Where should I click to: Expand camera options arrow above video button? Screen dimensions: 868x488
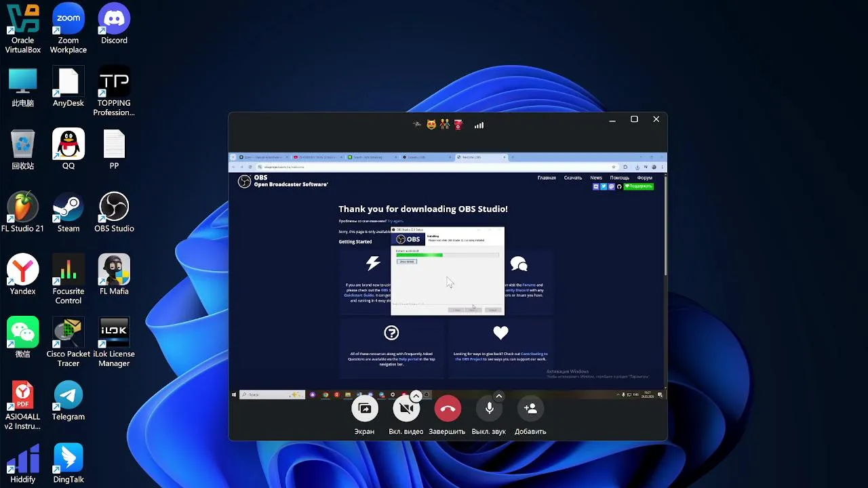pyautogui.click(x=416, y=396)
